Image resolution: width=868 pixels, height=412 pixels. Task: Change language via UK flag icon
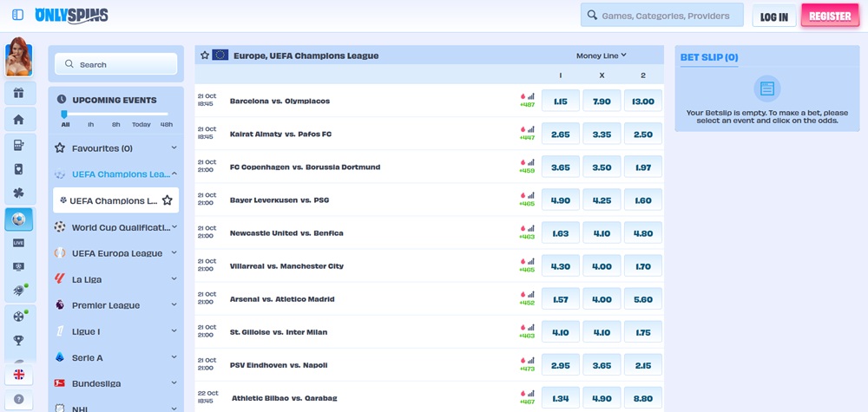click(x=19, y=375)
